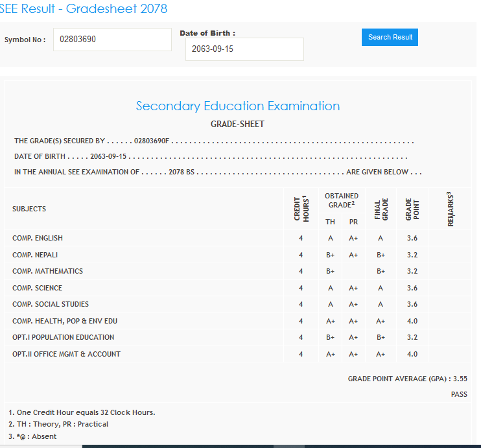Viewport: 481px width, 448px height.
Task: Click the SEE Result - Gradesheet 2078 heading
Action: point(84,8)
